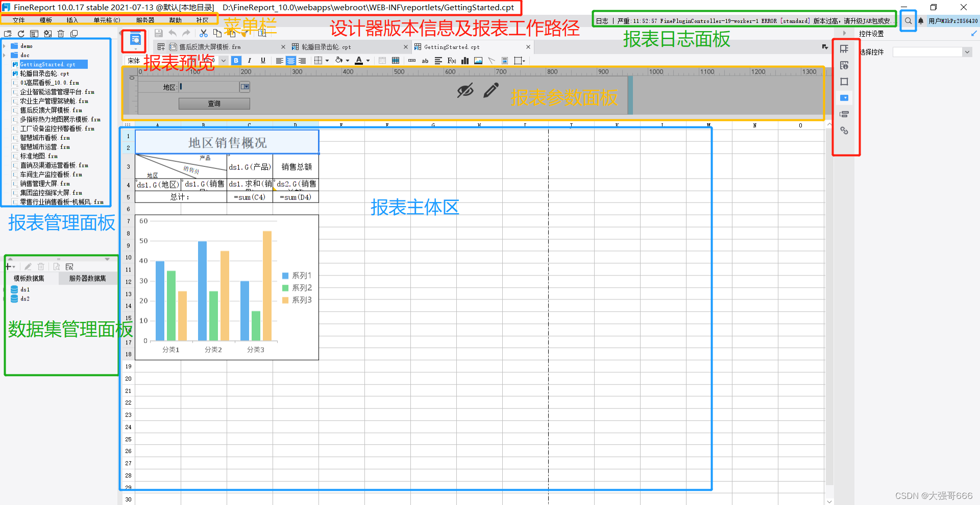Toggle italic formatting
The width and height of the screenshot is (980, 505).
[250, 60]
